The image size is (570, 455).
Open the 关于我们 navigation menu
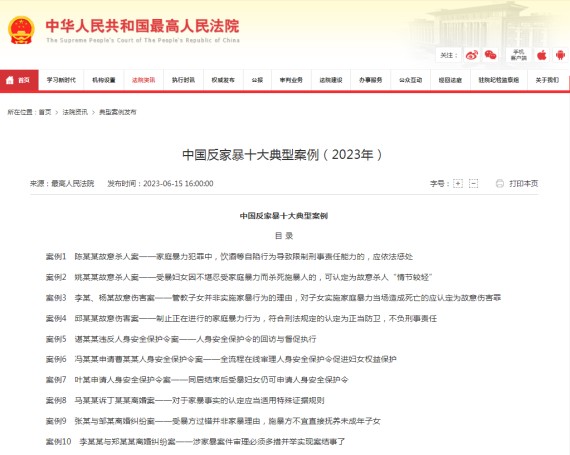[547, 80]
